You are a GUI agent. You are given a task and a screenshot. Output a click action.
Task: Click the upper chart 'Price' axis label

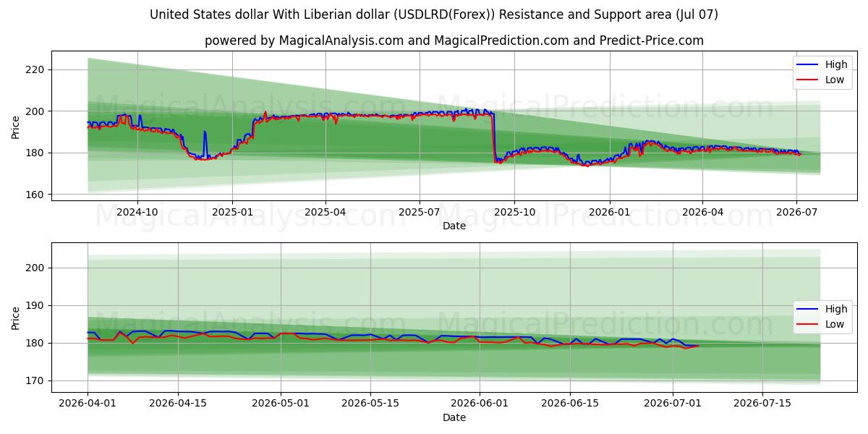pyautogui.click(x=16, y=127)
